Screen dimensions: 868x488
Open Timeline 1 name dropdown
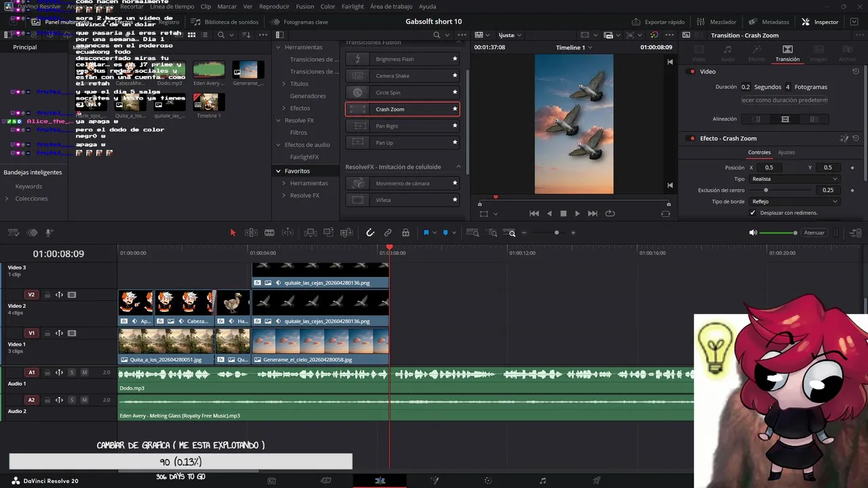[x=590, y=47]
